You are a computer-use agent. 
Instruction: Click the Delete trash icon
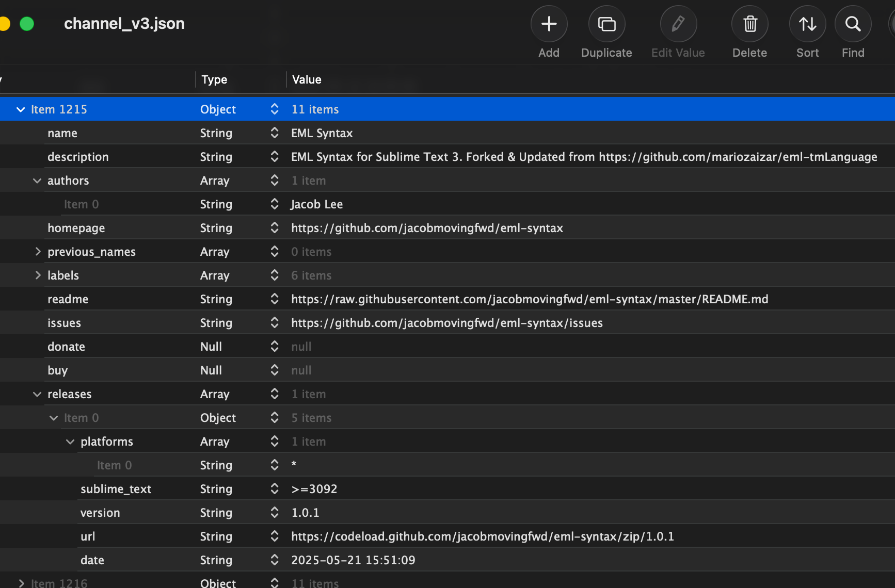[749, 24]
